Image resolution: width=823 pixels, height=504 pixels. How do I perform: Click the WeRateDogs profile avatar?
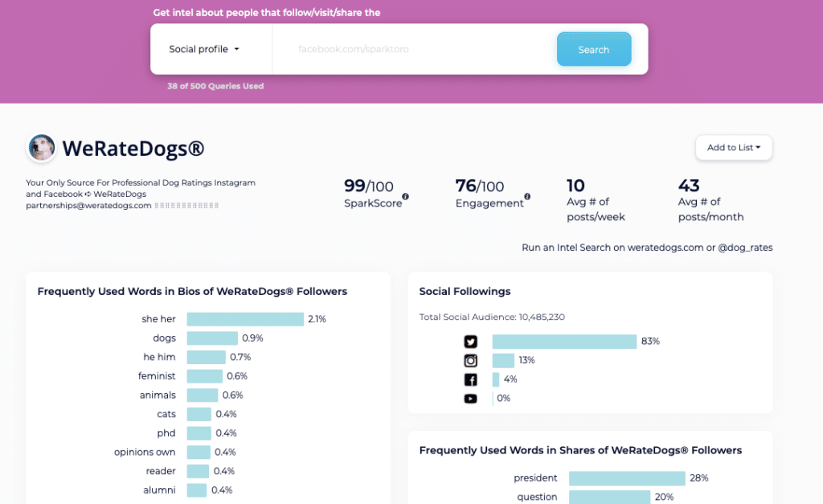click(x=42, y=148)
